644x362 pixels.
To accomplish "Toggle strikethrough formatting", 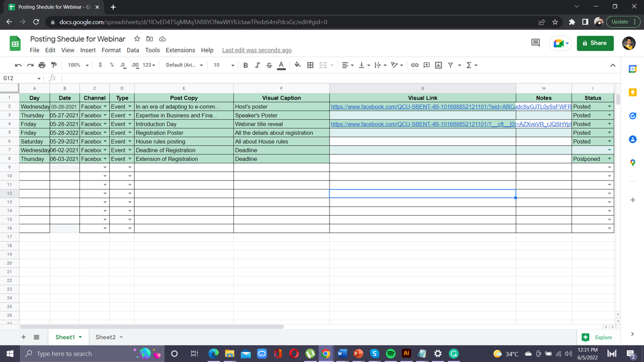I will [269, 65].
